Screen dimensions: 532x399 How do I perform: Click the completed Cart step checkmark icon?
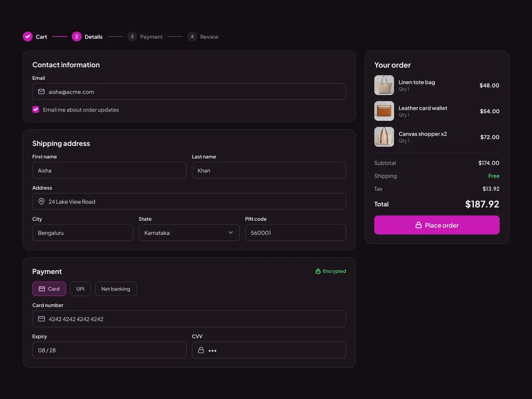click(x=28, y=36)
